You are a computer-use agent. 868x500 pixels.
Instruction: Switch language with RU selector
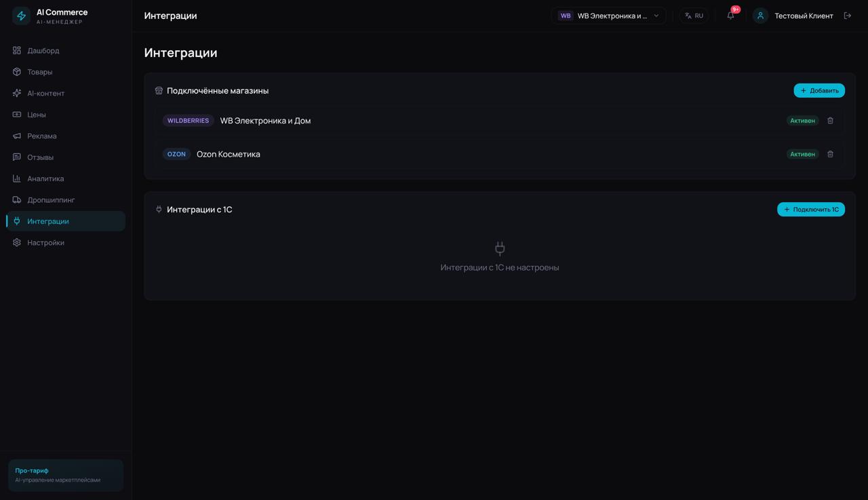694,16
